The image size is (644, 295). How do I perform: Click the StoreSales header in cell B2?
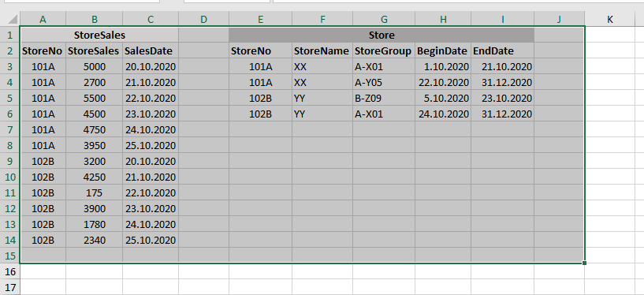94,50
